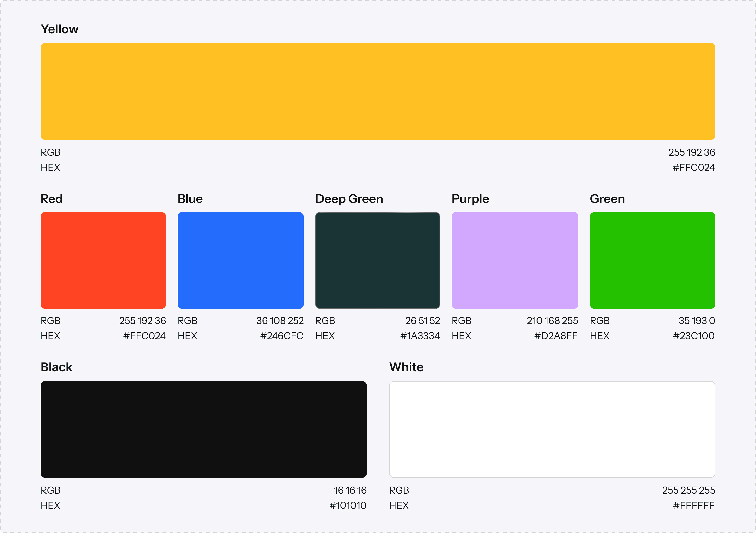
Task: Choose the Purple color swatch
Action: [515, 260]
